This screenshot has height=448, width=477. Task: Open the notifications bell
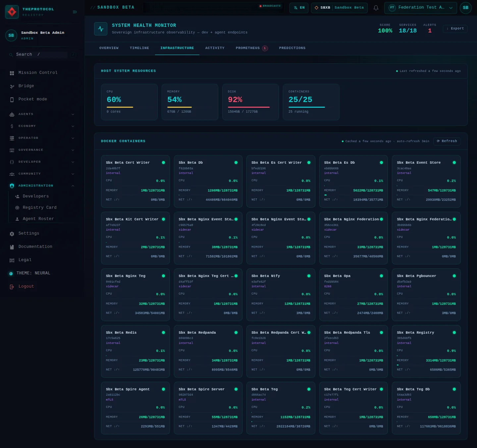coord(376,8)
